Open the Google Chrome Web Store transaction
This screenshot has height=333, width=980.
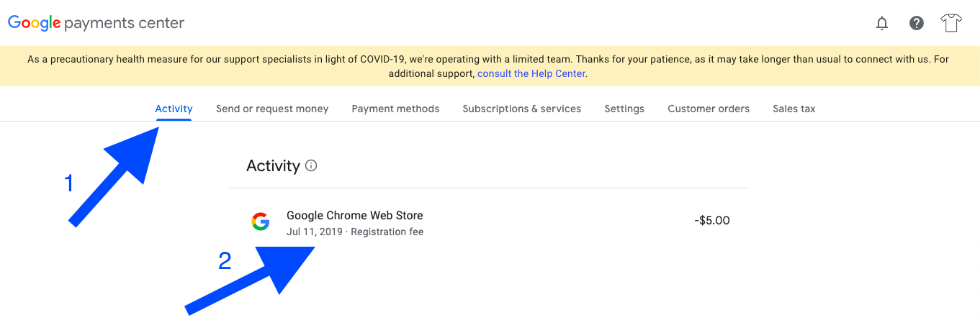[355, 216]
